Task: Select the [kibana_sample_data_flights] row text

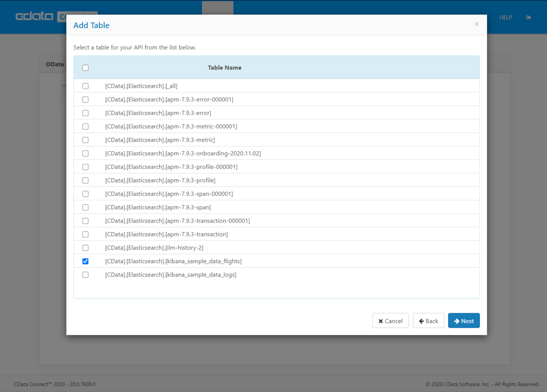Action: coord(173,261)
